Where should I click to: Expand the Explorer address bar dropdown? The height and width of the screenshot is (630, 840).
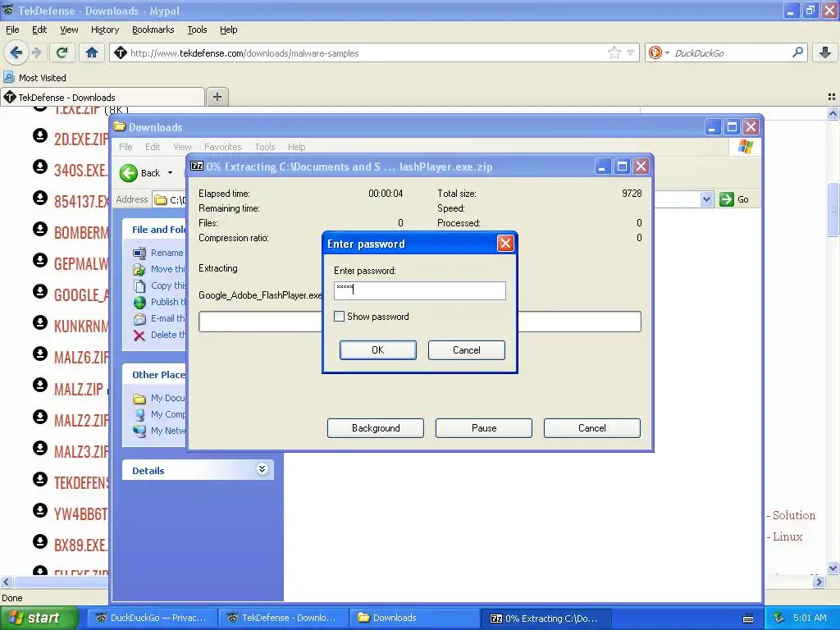[706, 199]
